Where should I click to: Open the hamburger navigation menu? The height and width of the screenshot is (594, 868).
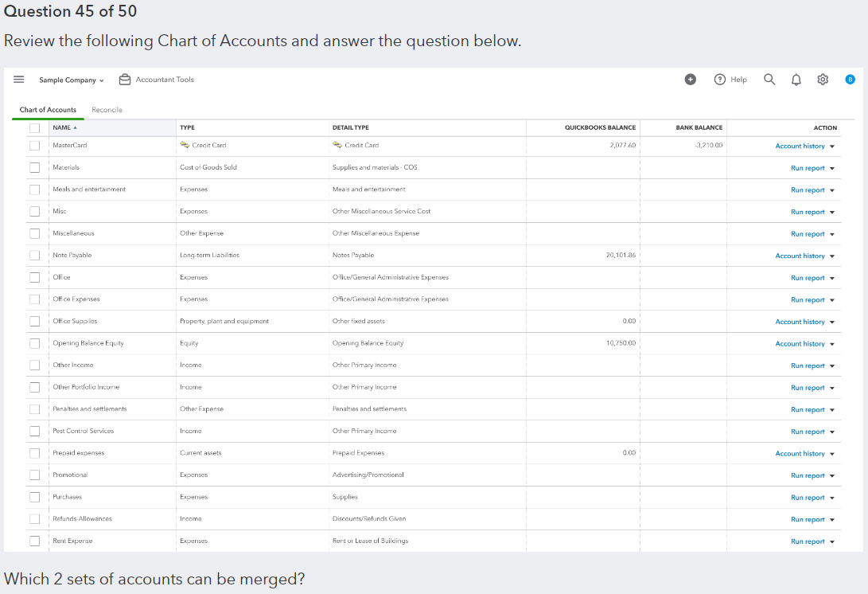pos(19,80)
